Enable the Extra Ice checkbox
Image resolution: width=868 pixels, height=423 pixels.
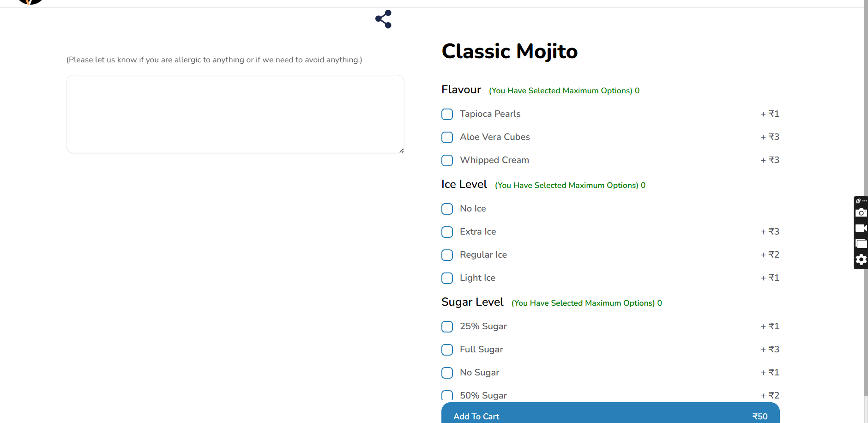click(x=447, y=232)
